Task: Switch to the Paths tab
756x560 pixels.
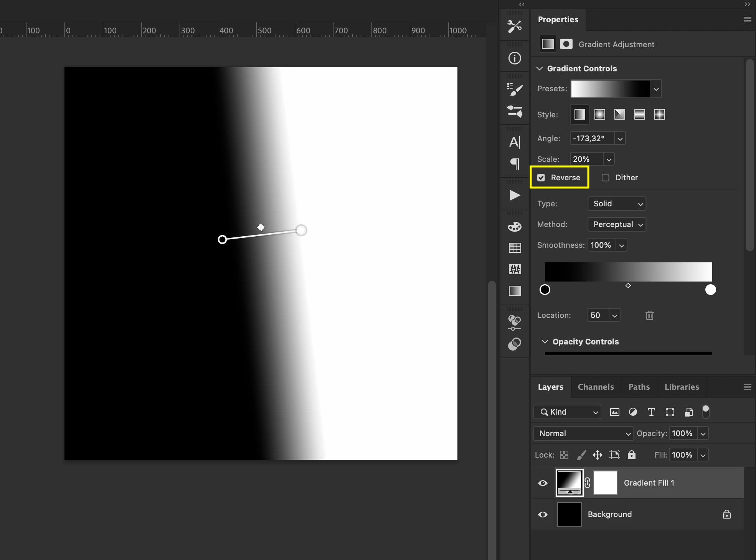Action: [639, 387]
